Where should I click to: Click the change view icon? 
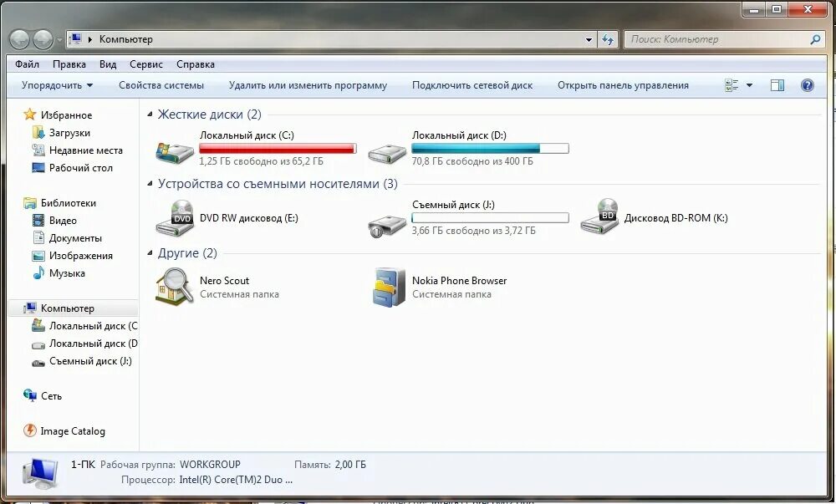[731, 85]
